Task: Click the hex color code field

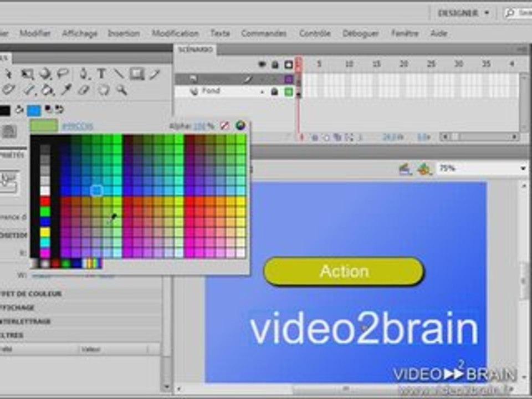Action: 78,126
